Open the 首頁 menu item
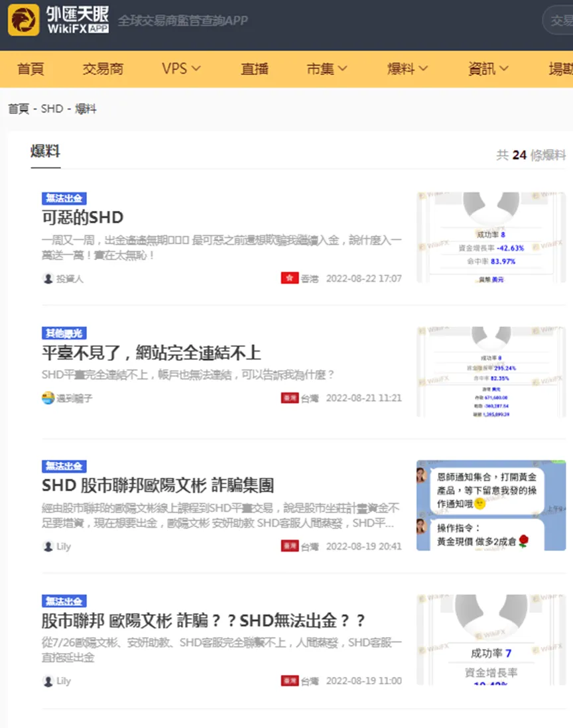The width and height of the screenshot is (573, 728). pos(31,69)
